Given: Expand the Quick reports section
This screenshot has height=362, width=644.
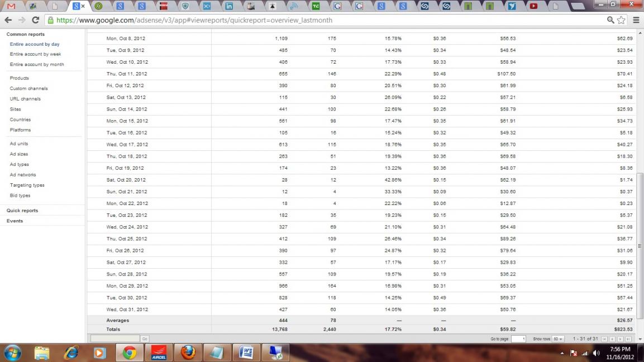Looking at the screenshot, I should pyautogui.click(x=22, y=211).
